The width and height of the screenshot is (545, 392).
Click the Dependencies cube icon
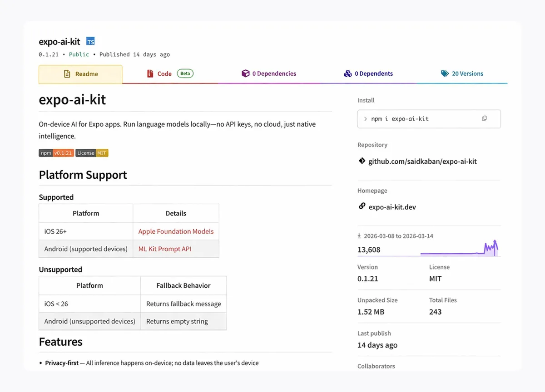click(245, 73)
